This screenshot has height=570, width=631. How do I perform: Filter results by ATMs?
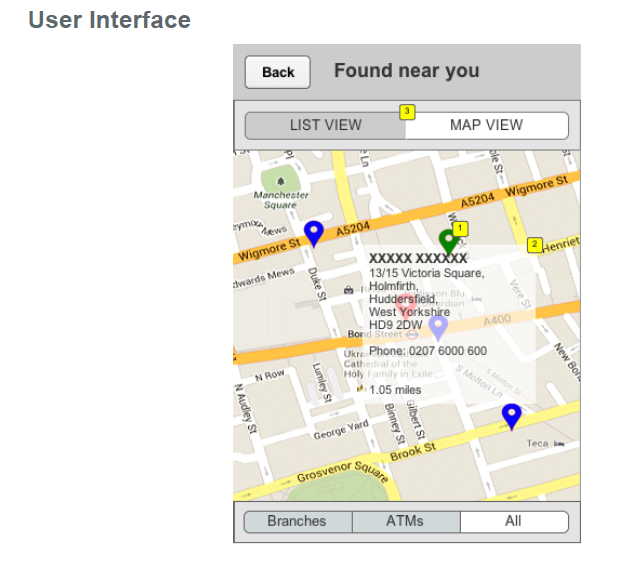click(406, 521)
